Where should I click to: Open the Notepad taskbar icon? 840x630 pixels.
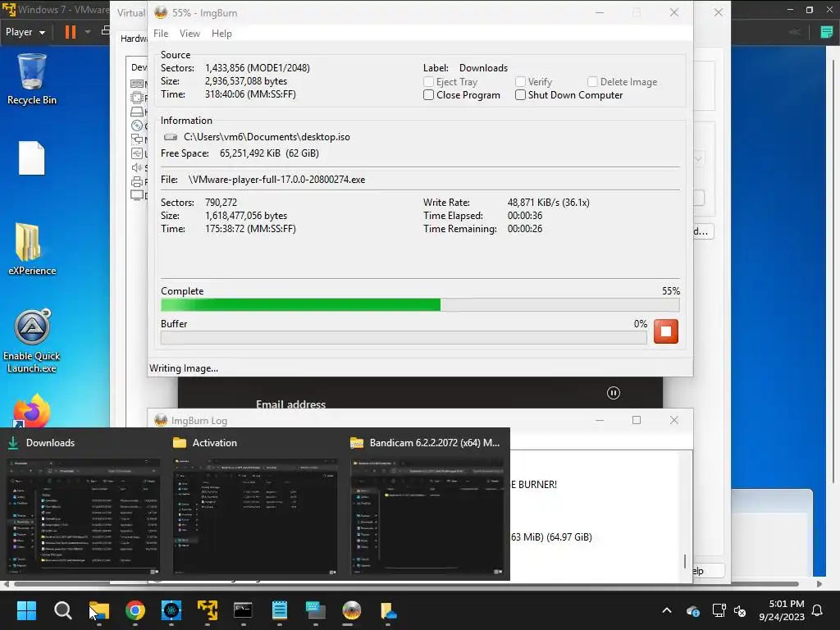click(x=280, y=610)
